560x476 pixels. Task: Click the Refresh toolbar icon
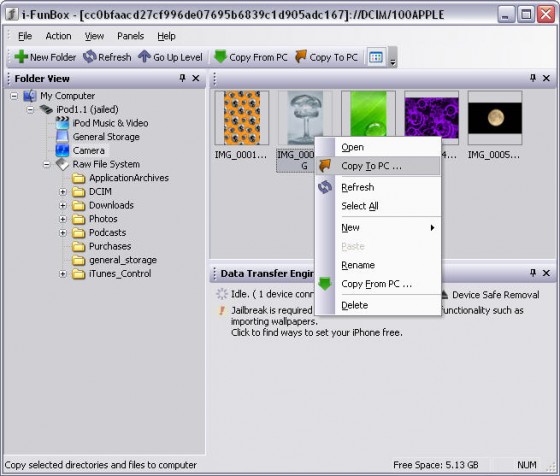pos(90,57)
